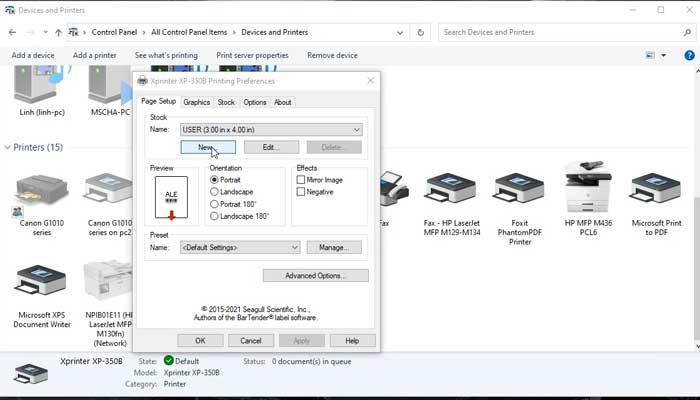Click Control Panel in the breadcrumb
700x400 pixels.
tap(114, 32)
